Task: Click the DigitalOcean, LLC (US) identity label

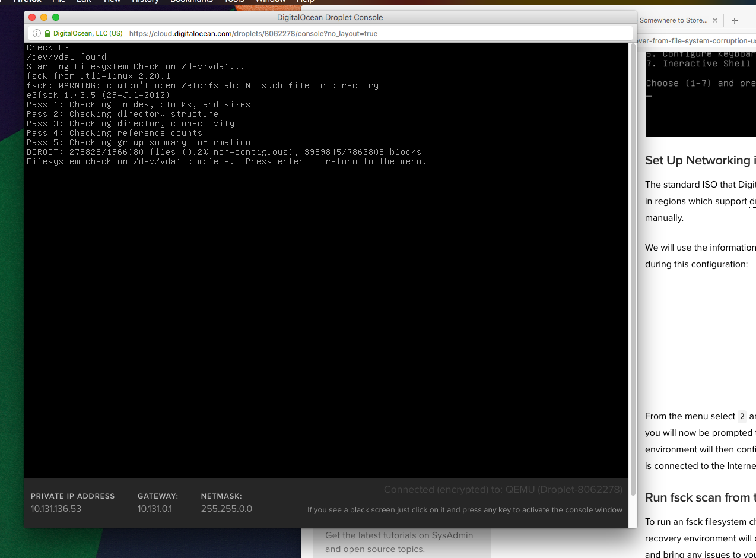Action: click(x=88, y=34)
